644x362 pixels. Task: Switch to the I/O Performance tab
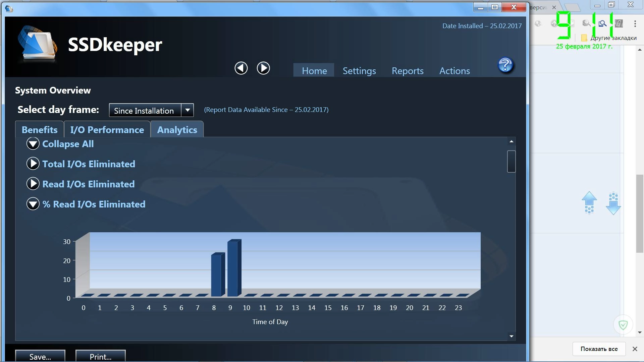point(107,130)
